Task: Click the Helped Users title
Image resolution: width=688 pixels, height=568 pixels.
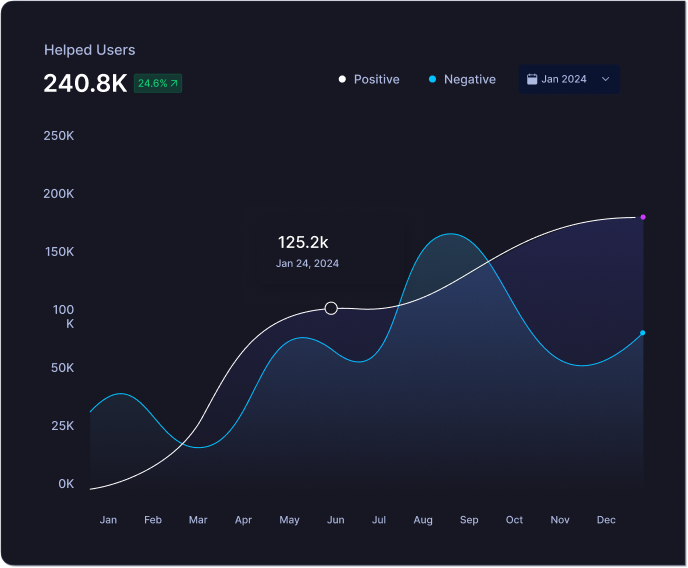Action: click(89, 50)
